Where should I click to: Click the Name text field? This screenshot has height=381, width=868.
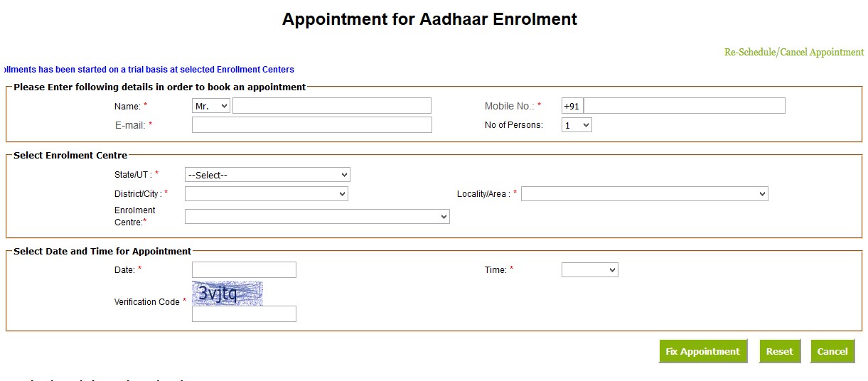point(331,106)
